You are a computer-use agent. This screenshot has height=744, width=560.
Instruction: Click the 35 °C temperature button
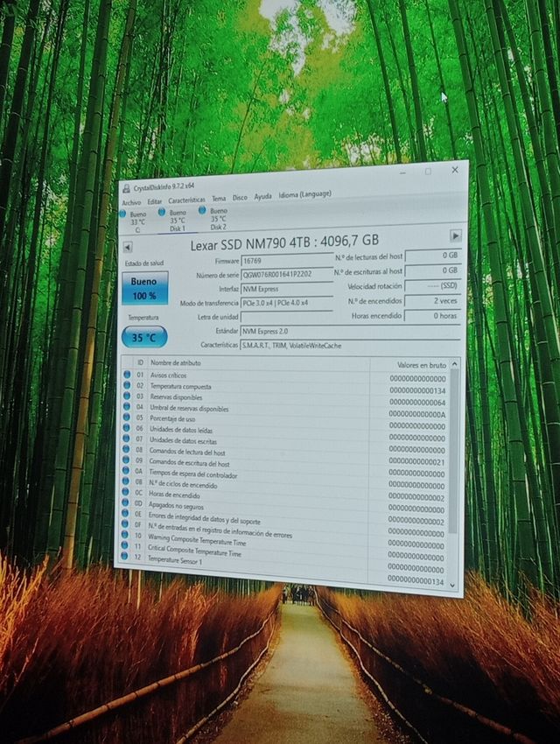[144, 337]
